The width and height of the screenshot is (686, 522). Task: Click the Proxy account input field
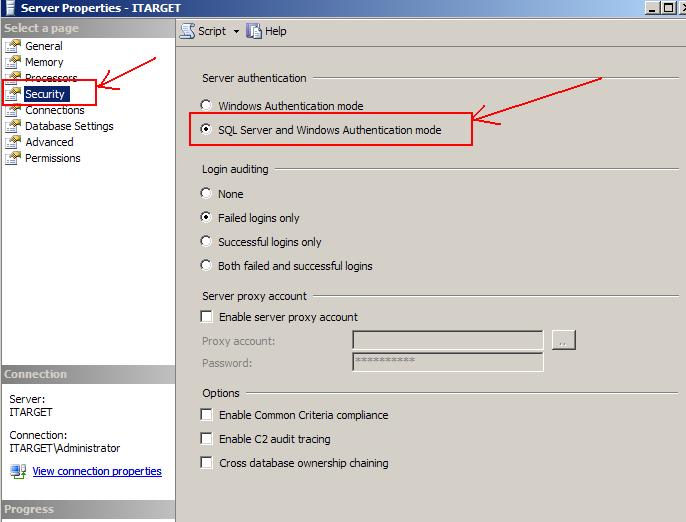click(x=448, y=340)
